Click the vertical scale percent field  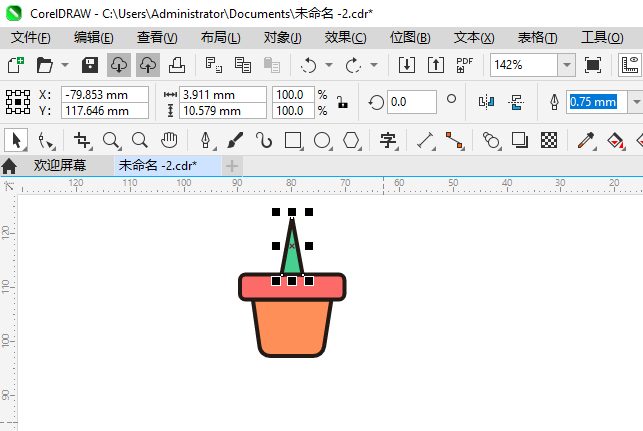pyautogui.click(x=294, y=111)
